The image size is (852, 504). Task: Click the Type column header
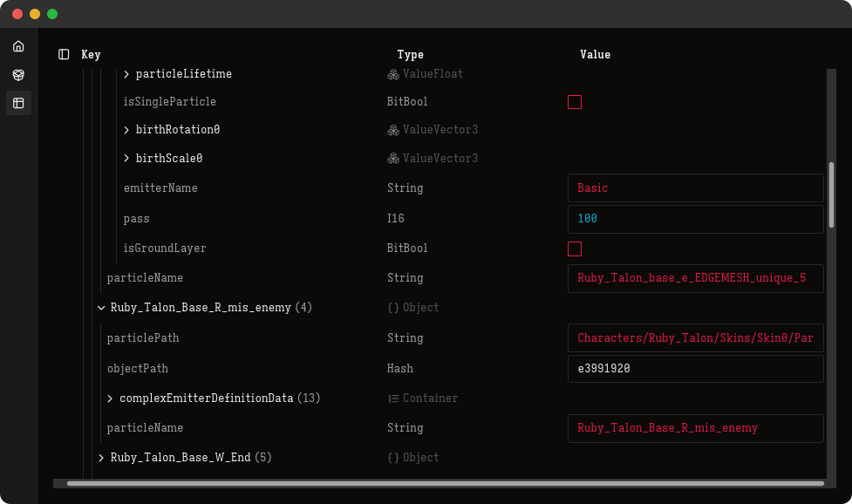coord(410,54)
